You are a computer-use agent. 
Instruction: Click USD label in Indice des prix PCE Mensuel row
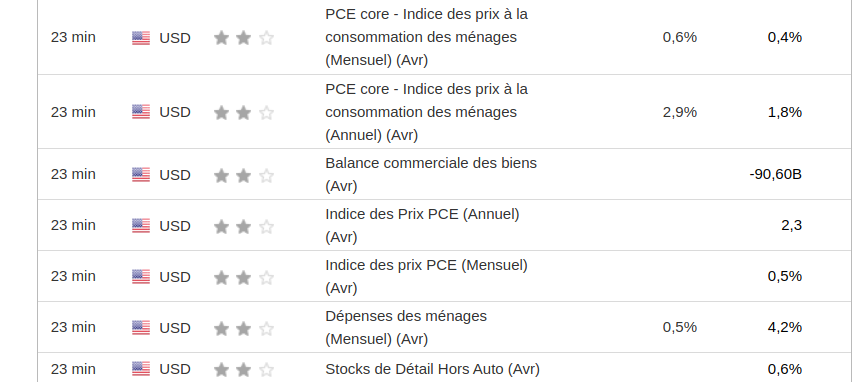click(175, 277)
